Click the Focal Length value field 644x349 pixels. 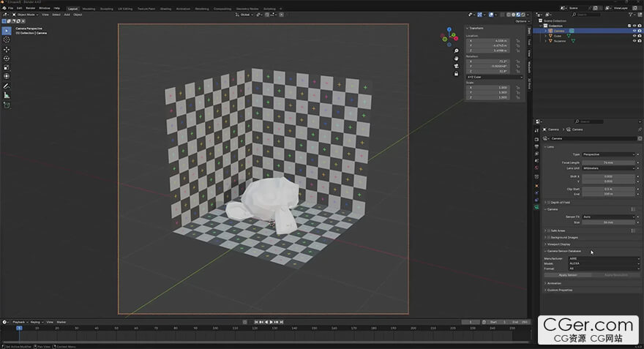coord(609,162)
